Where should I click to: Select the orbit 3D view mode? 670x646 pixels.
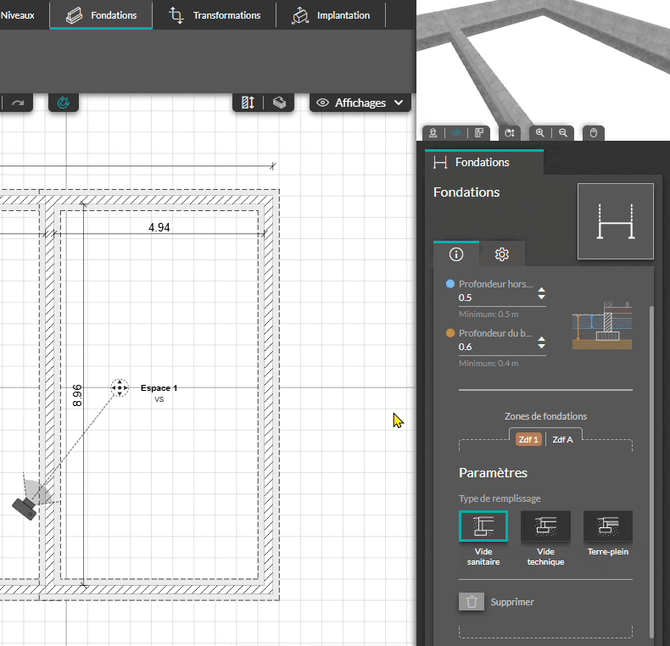pyautogui.click(x=456, y=133)
